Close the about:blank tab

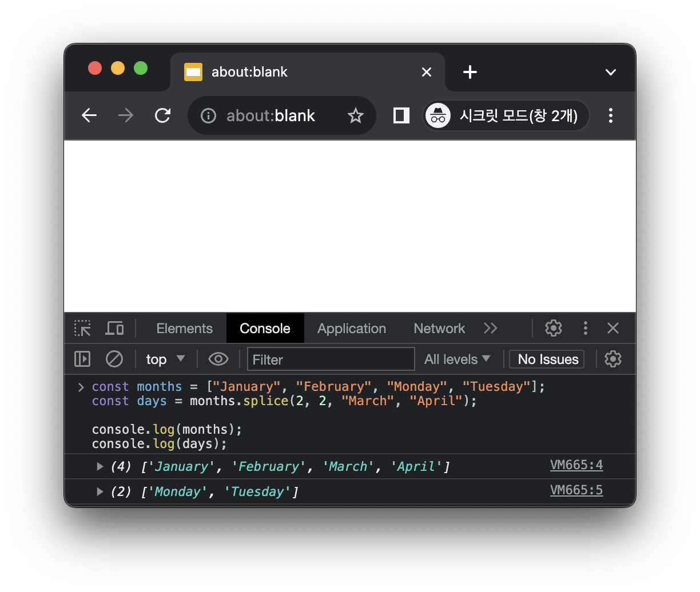427,72
